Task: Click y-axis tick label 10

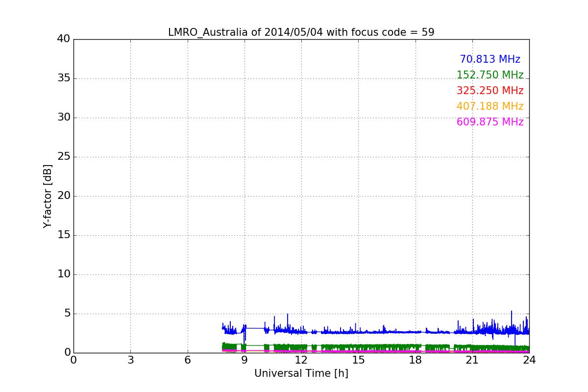Action: coord(64,274)
